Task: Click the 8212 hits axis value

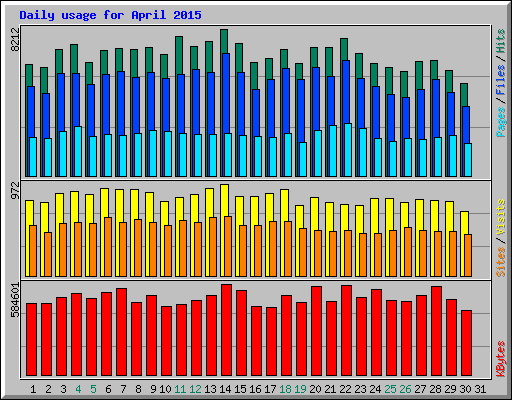Action: click(x=15, y=40)
